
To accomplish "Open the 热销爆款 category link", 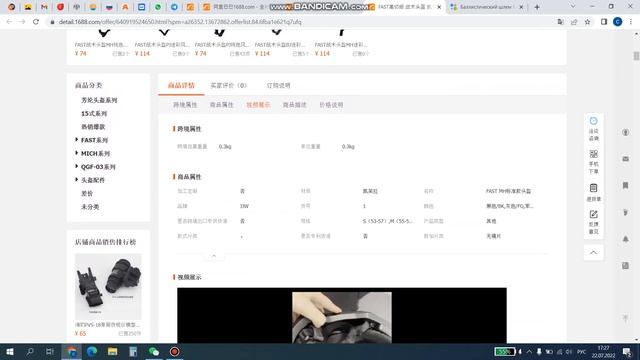I will coord(93,127).
